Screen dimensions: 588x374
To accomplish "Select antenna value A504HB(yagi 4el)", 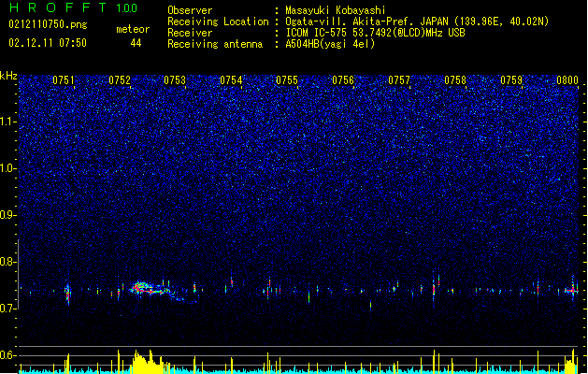I will (x=330, y=44).
